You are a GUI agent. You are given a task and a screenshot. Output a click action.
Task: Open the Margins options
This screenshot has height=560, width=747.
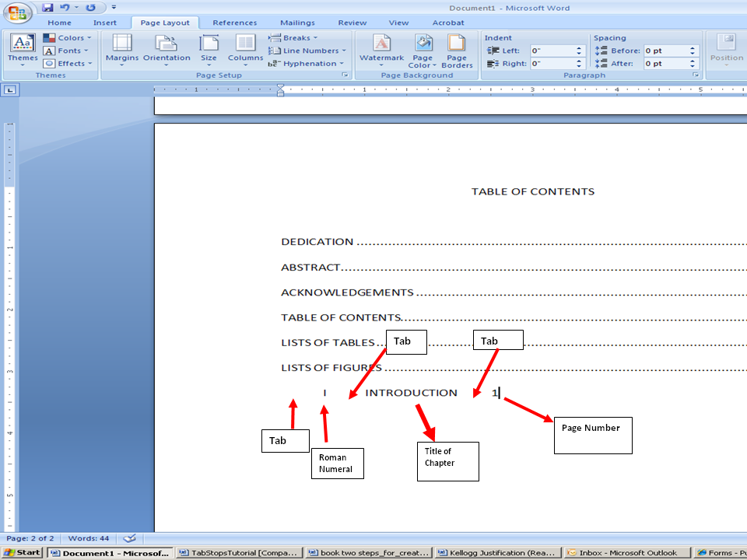[x=122, y=50]
